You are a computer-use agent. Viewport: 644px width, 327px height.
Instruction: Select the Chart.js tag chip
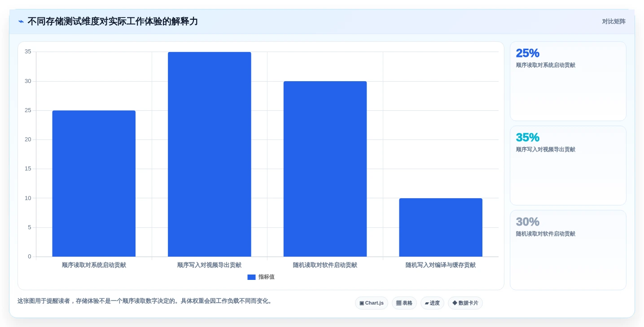pyautogui.click(x=372, y=303)
